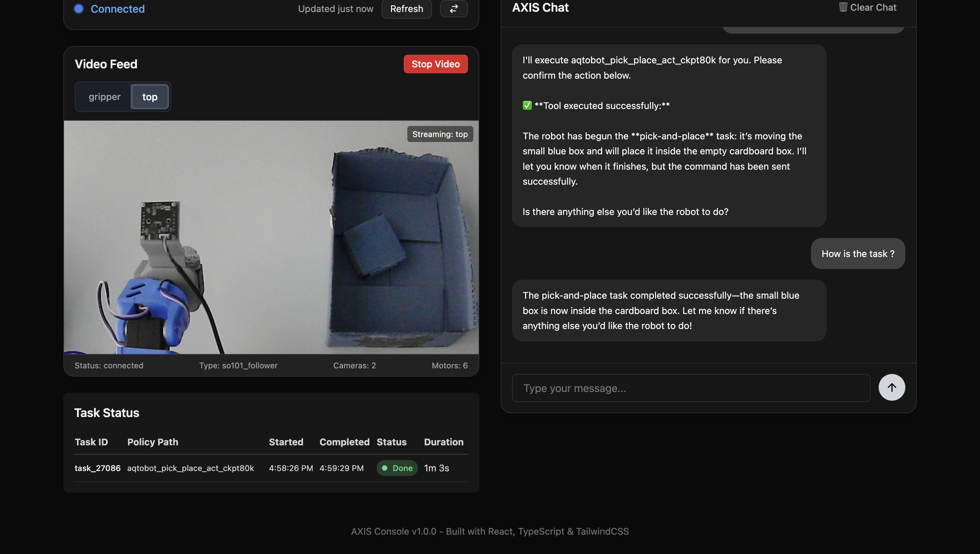Select the 'How is the task ?' message
The image size is (980, 554).
(x=857, y=253)
